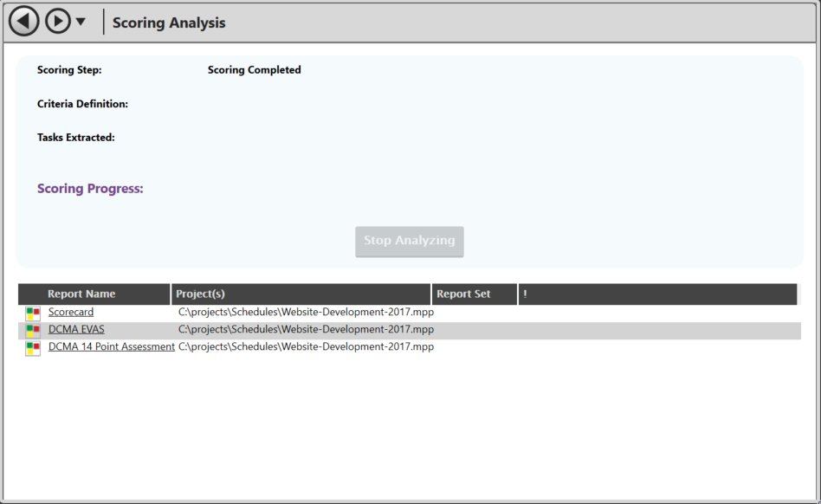The image size is (821, 504).
Task: Click the DCMA 14 Point Assessment icon
Action: [x=33, y=347]
